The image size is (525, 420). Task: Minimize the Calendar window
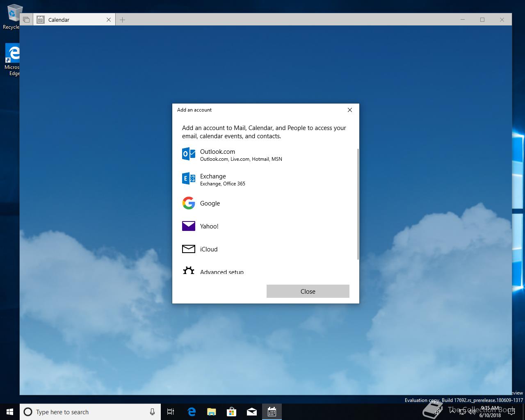pos(463,20)
